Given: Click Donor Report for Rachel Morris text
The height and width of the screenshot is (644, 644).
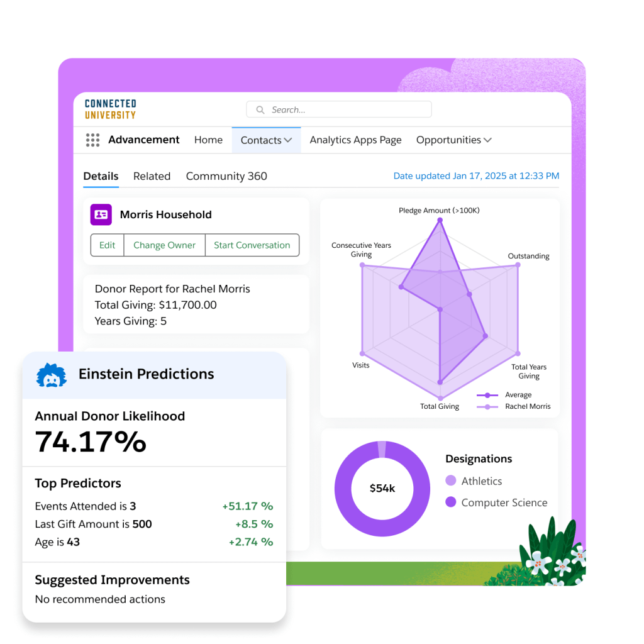Looking at the screenshot, I should tap(172, 289).
